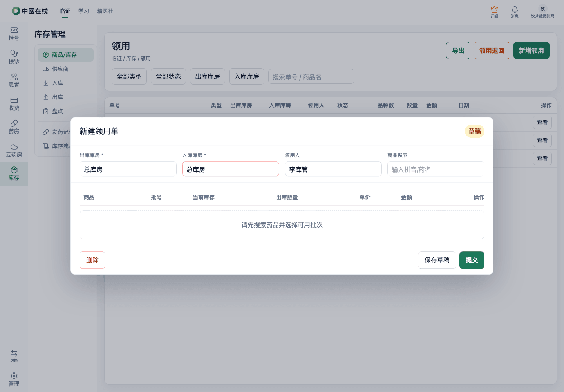Click the 日期 column header
Viewport: 564px width, 392px height.
click(x=464, y=105)
